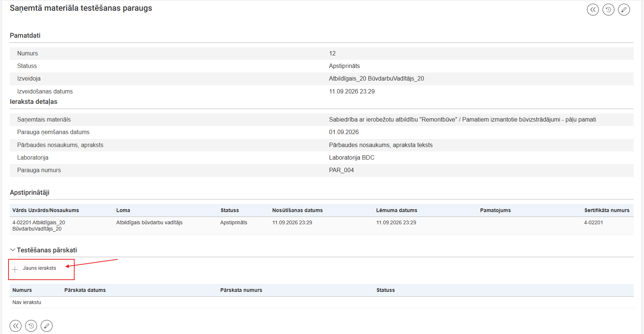Click the Ieraksta detaļas section heading
644x334 pixels.
pos(34,102)
